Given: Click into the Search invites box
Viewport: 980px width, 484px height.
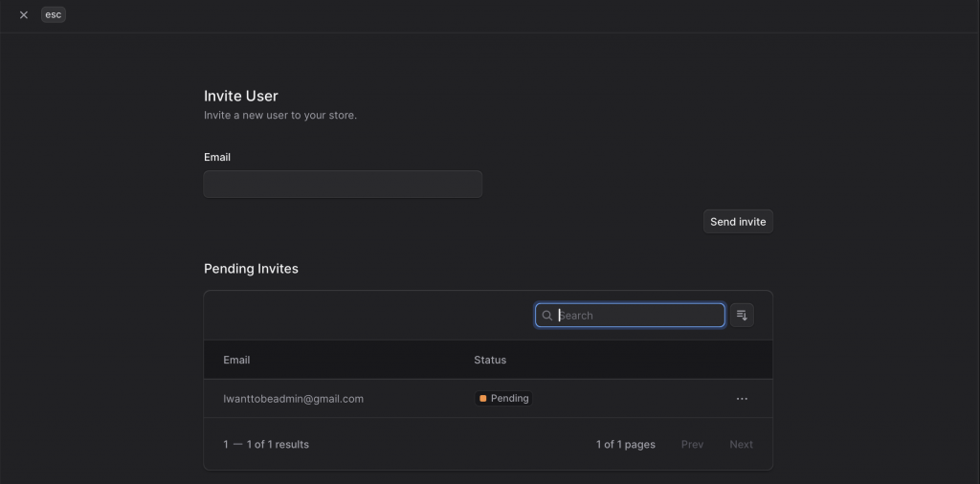Looking at the screenshot, I should point(638,316).
